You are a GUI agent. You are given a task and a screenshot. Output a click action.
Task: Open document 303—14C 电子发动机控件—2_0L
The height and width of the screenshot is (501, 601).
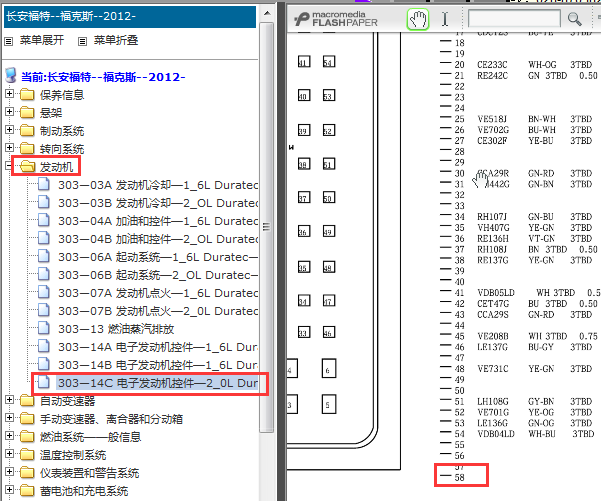coord(157,383)
